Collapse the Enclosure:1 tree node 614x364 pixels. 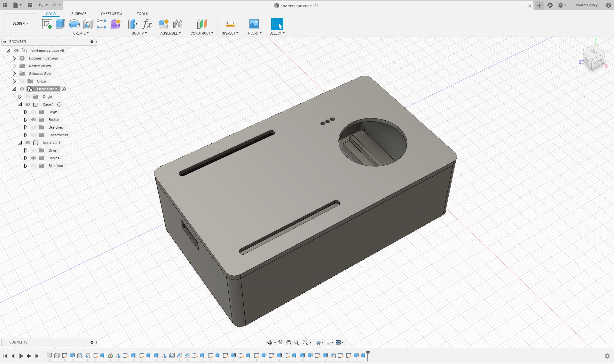coord(14,89)
